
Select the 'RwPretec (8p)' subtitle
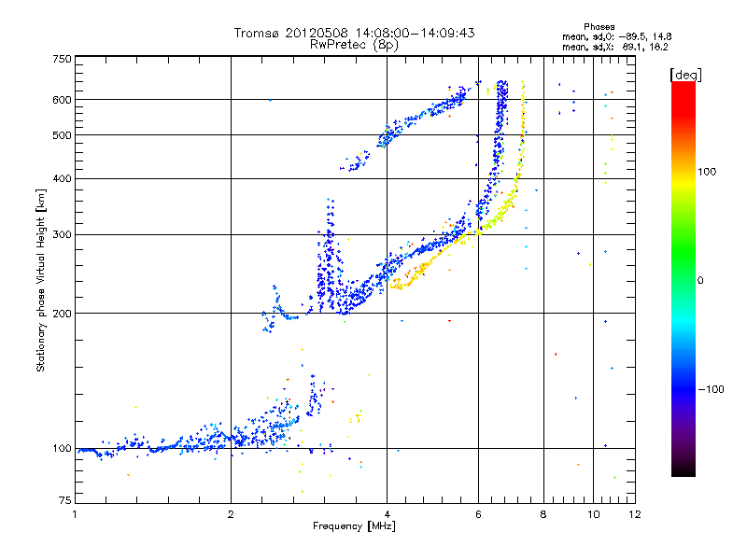[354, 45]
